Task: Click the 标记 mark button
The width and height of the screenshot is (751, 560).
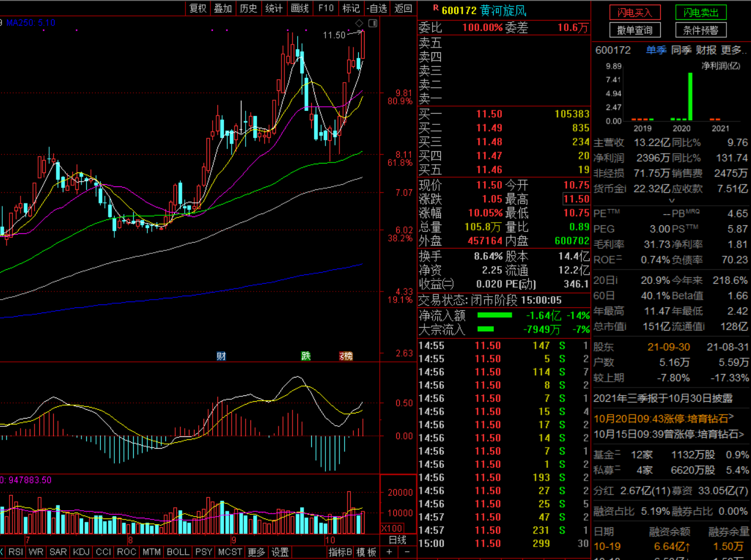Action: (351, 8)
